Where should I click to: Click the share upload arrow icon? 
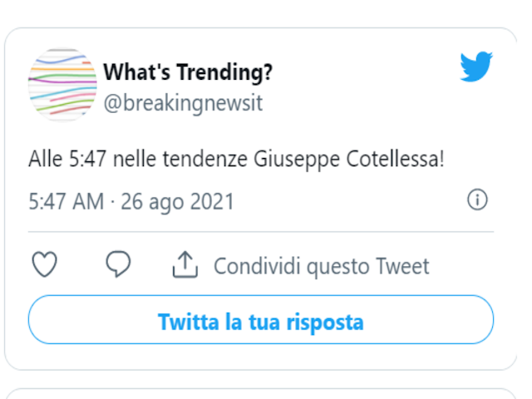click(x=185, y=265)
